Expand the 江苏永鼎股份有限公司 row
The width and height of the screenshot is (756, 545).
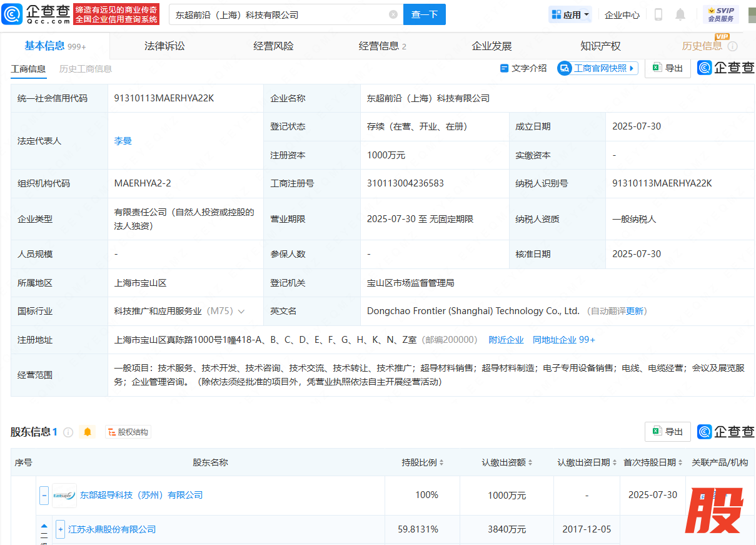(61, 529)
